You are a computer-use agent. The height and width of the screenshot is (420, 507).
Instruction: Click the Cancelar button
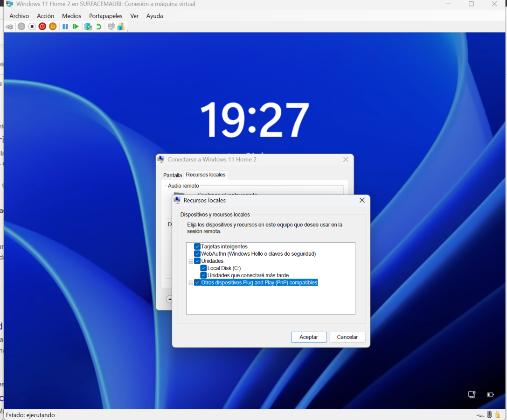[347, 337]
